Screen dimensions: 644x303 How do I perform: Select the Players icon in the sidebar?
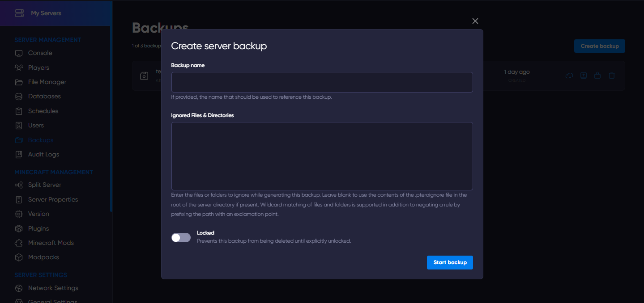tap(19, 68)
